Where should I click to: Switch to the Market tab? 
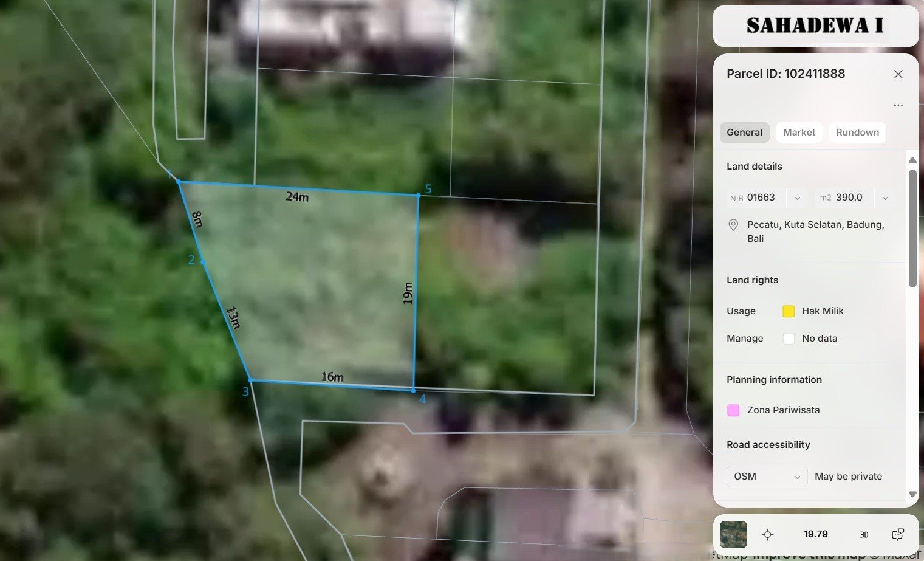[799, 133]
